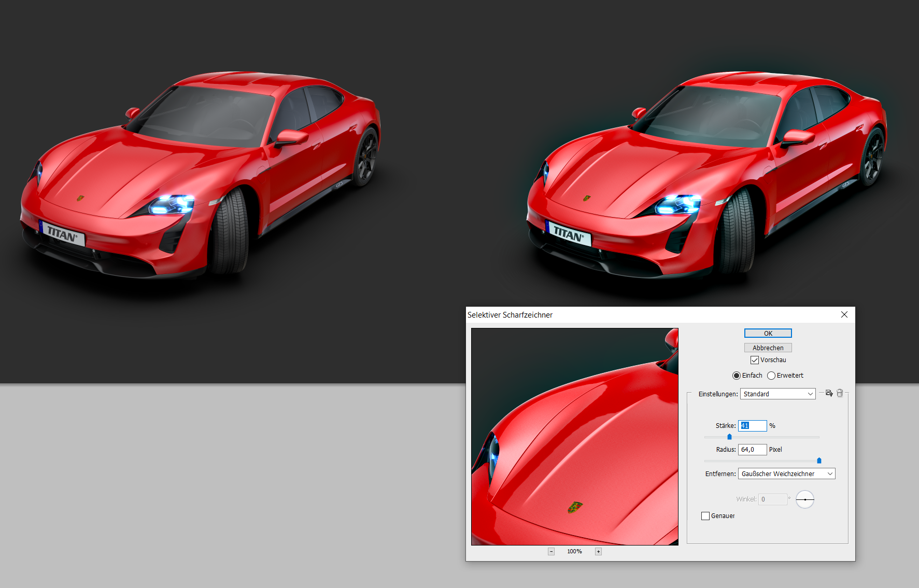Confirm the sharpen filter with OK

click(x=768, y=333)
